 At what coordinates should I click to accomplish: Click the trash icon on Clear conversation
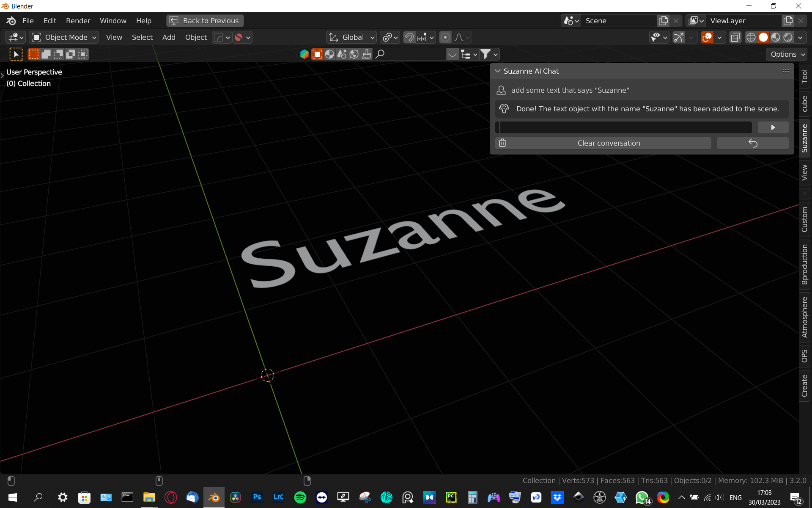(x=502, y=143)
